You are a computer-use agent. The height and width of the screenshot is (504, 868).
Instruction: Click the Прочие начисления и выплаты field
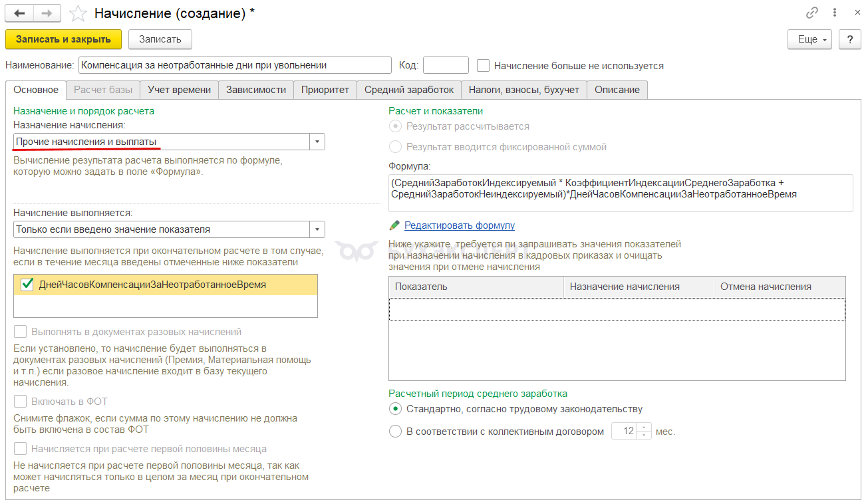coord(162,142)
